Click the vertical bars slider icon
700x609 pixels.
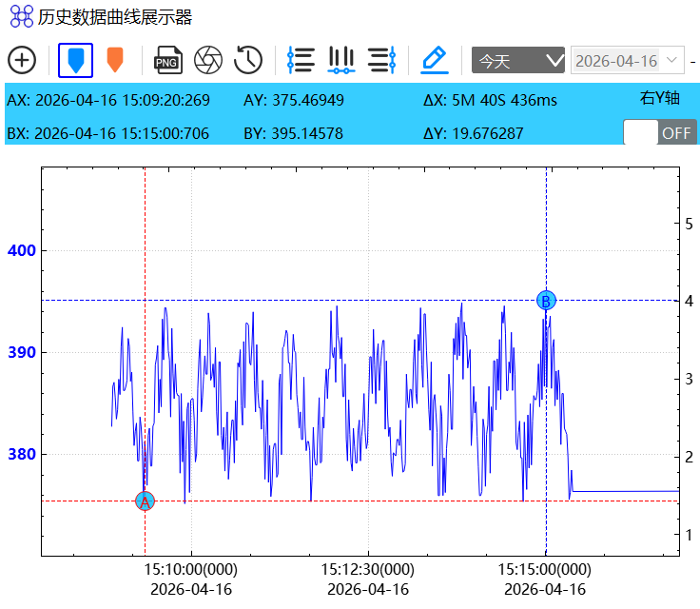(x=341, y=60)
